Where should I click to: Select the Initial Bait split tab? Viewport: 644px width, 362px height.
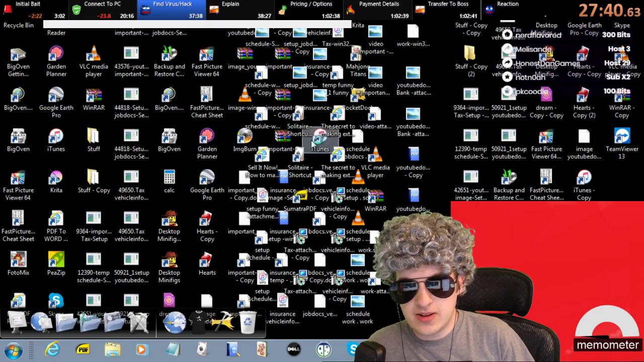[x=34, y=10]
